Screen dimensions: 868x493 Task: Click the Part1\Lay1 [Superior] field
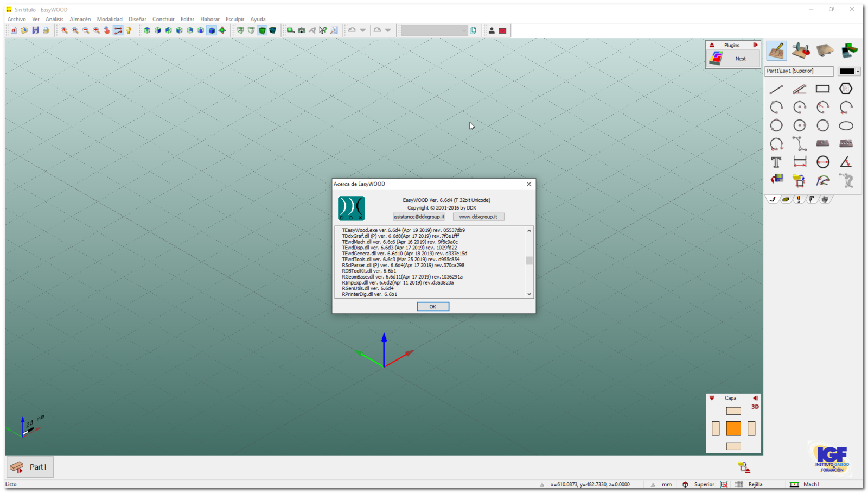coord(799,71)
